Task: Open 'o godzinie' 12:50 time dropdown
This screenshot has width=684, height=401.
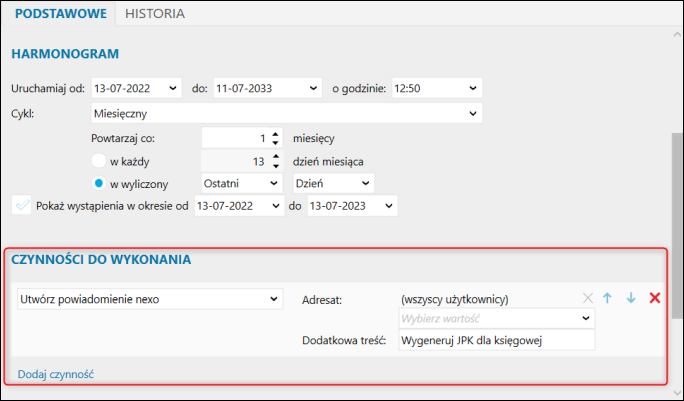Action: click(437, 88)
